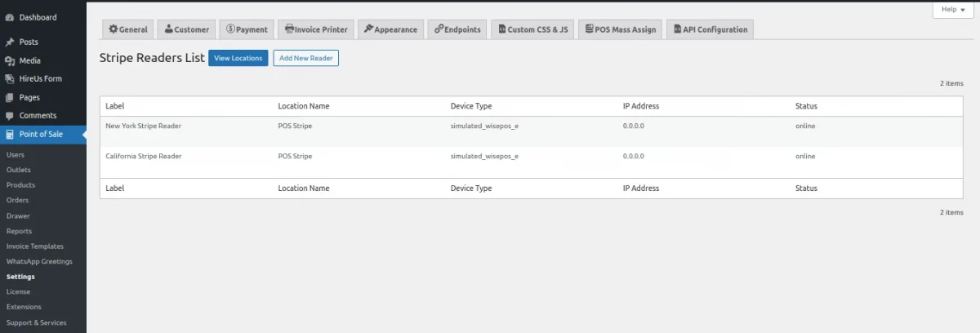980x333 pixels.
Task: Click simulated_wisepos_e in New York row
Action: click(x=484, y=126)
